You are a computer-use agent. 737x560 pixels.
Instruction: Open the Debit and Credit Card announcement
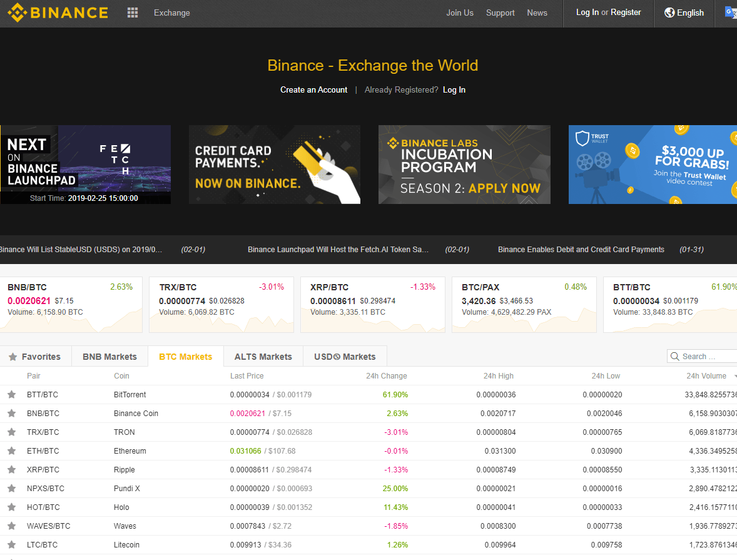(x=581, y=249)
